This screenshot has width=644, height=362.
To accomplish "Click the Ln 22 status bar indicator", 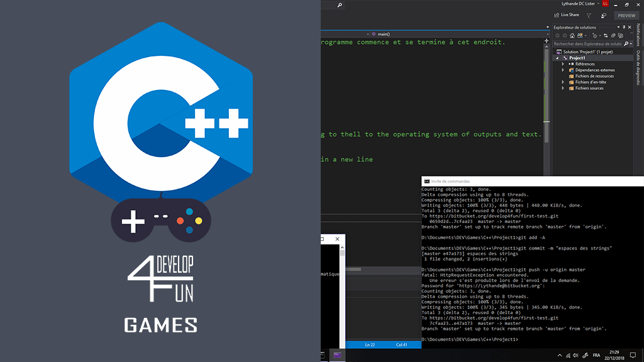I will [x=370, y=345].
